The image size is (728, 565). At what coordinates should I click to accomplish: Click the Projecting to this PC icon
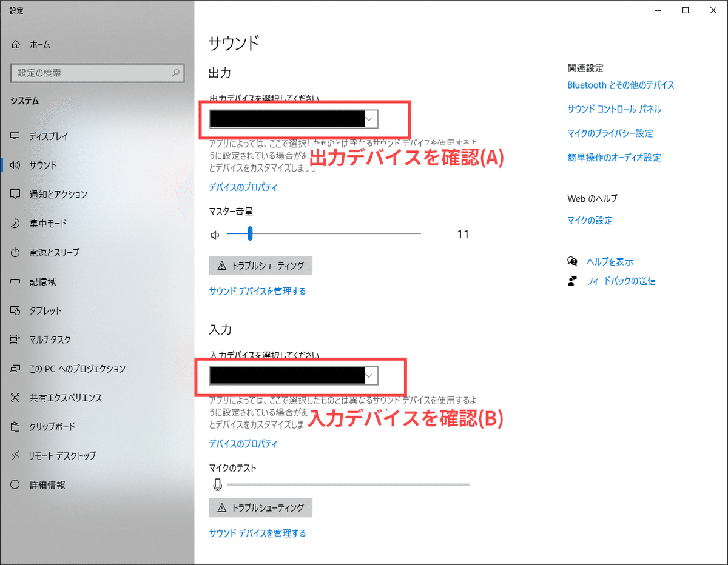(16, 369)
